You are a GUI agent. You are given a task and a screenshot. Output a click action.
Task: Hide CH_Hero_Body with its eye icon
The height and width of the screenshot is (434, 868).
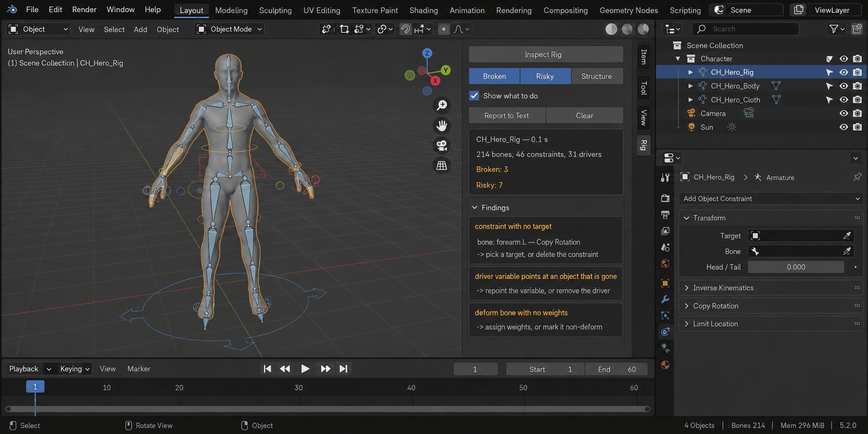844,86
